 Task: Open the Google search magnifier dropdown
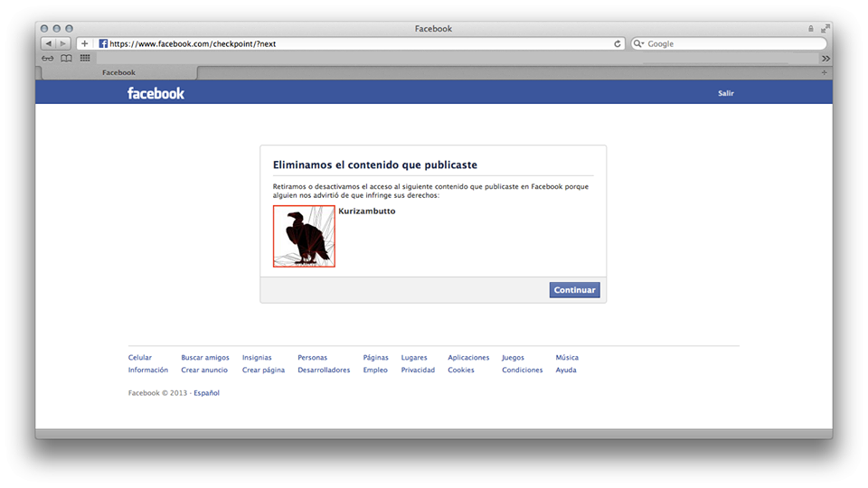point(638,43)
